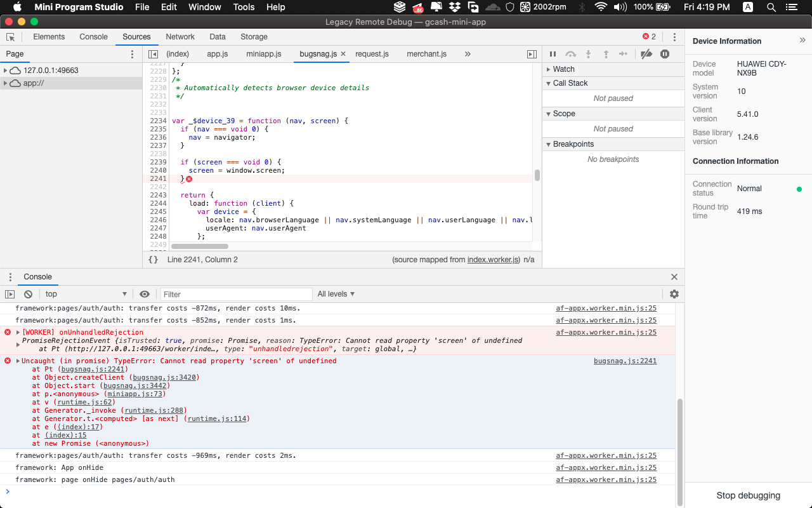Click the step into icon
This screenshot has height=508, width=812.
point(588,54)
